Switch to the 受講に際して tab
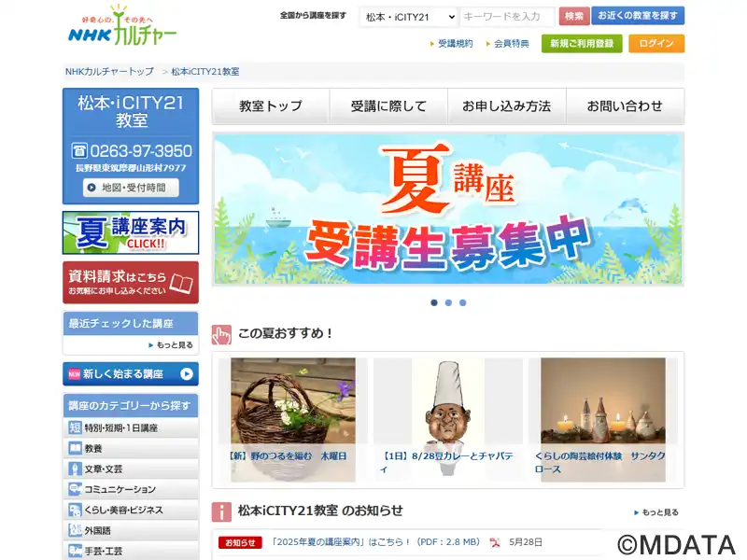 pos(388,105)
